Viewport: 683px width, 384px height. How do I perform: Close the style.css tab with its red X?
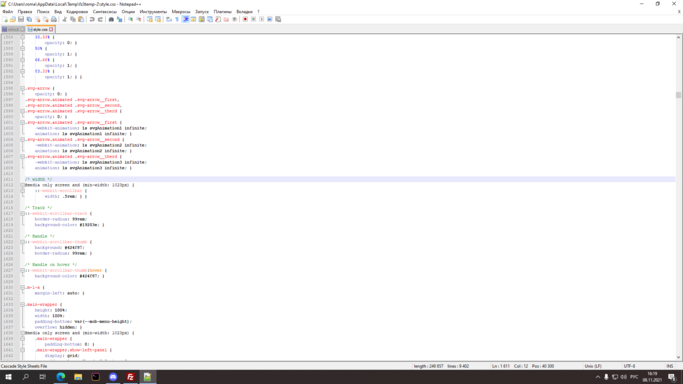[51, 29]
